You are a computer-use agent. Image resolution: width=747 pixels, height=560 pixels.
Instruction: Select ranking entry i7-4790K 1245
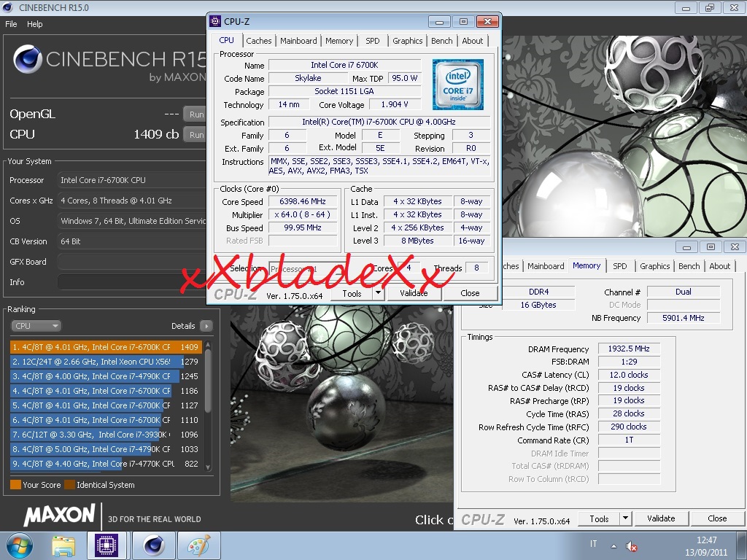[106, 376]
